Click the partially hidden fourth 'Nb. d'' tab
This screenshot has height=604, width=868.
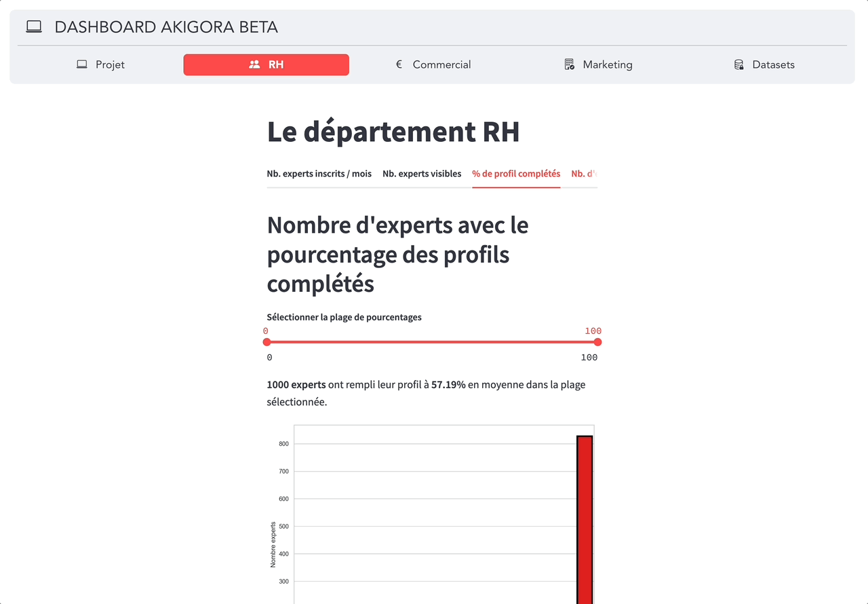(x=584, y=174)
